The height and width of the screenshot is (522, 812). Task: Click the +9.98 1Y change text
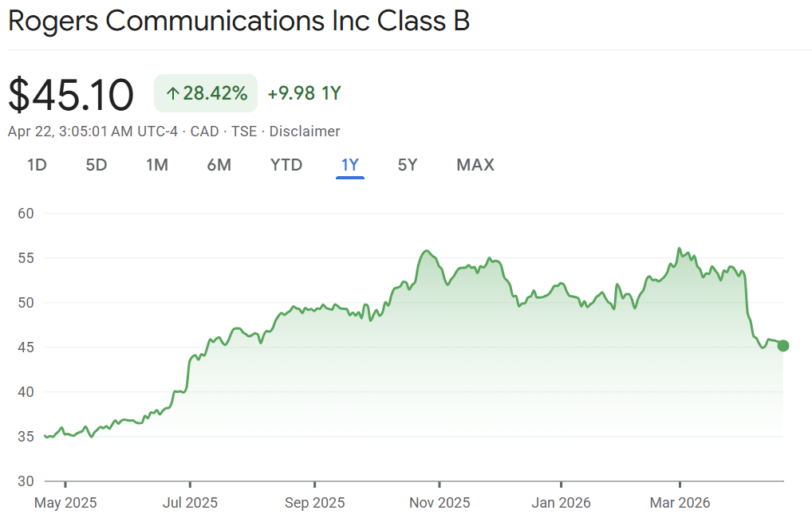[304, 94]
